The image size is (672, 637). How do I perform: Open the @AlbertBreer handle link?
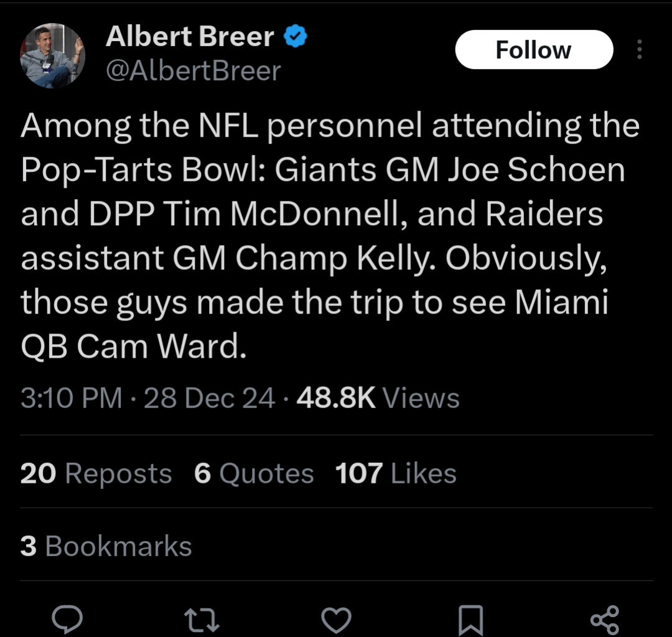(194, 71)
